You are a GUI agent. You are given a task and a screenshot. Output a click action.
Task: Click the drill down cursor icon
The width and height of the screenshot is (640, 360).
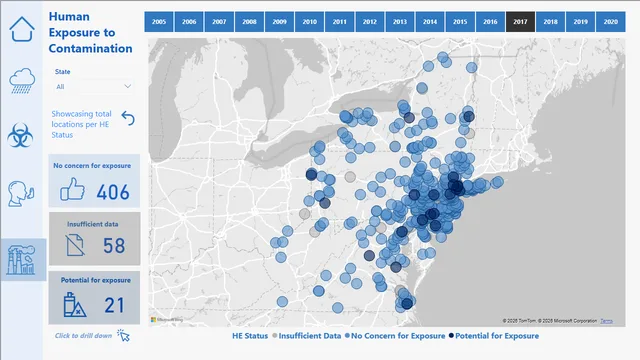[x=123, y=335]
